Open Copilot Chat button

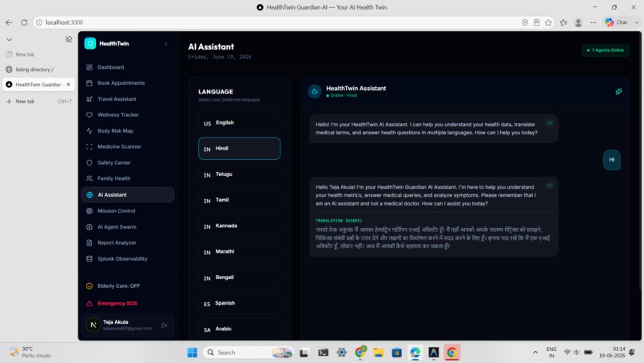(617, 22)
